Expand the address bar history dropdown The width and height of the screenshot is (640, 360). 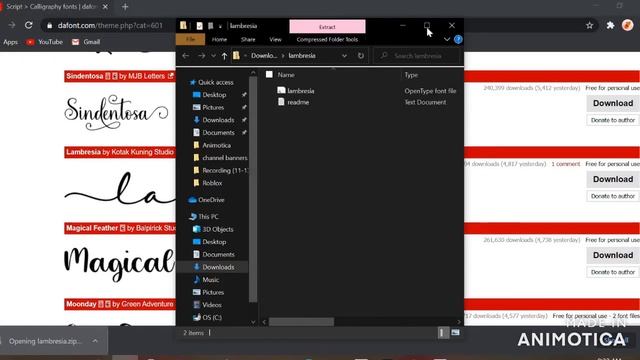click(x=344, y=56)
